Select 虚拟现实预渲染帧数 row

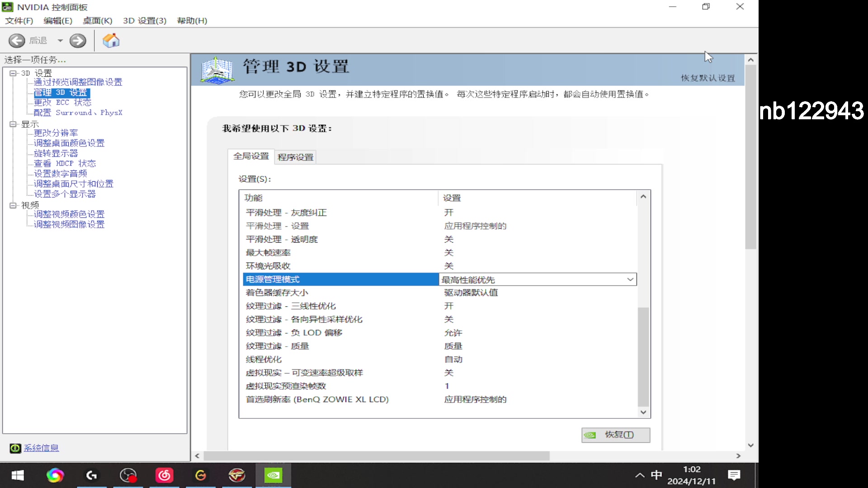click(439, 386)
